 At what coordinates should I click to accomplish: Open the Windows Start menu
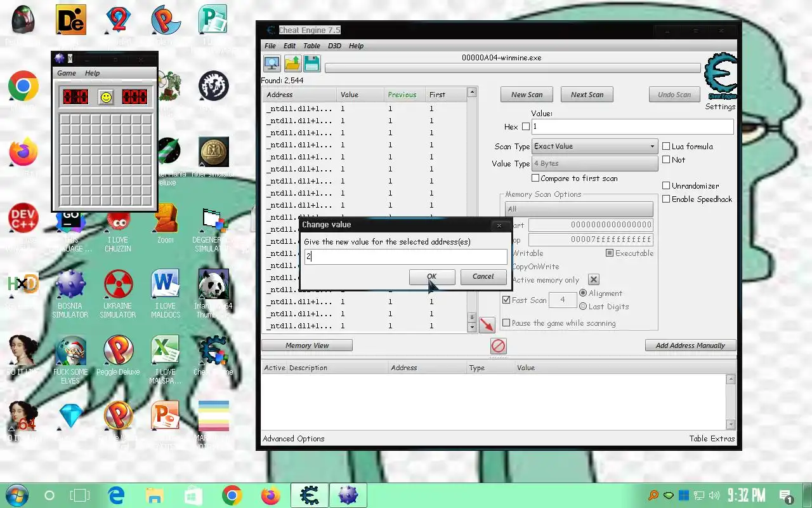(x=16, y=495)
